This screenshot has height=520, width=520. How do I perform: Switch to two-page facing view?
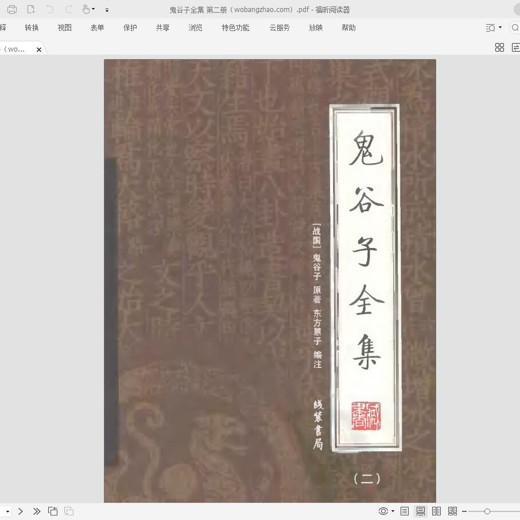436,511
